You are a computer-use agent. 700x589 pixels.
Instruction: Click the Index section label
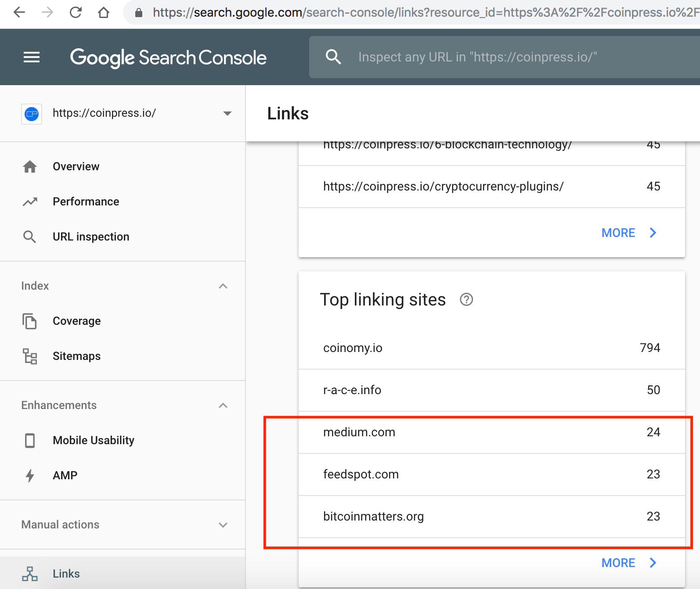click(35, 286)
